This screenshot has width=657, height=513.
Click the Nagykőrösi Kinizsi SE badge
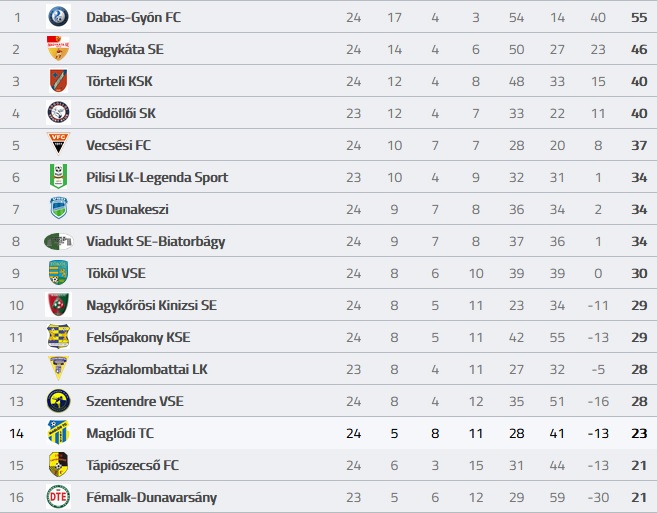(x=58, y=305)
